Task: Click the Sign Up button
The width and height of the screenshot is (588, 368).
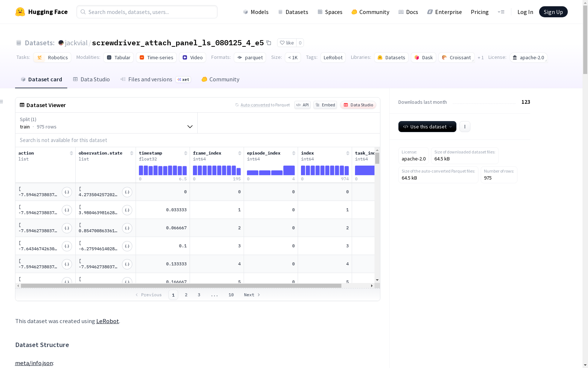Action: pos(553,12)
